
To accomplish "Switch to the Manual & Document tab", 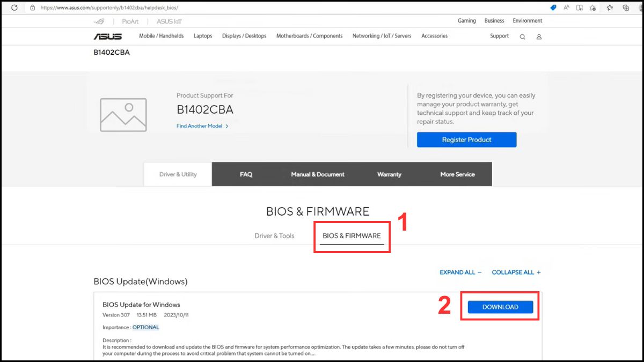I will coord(318,174).
